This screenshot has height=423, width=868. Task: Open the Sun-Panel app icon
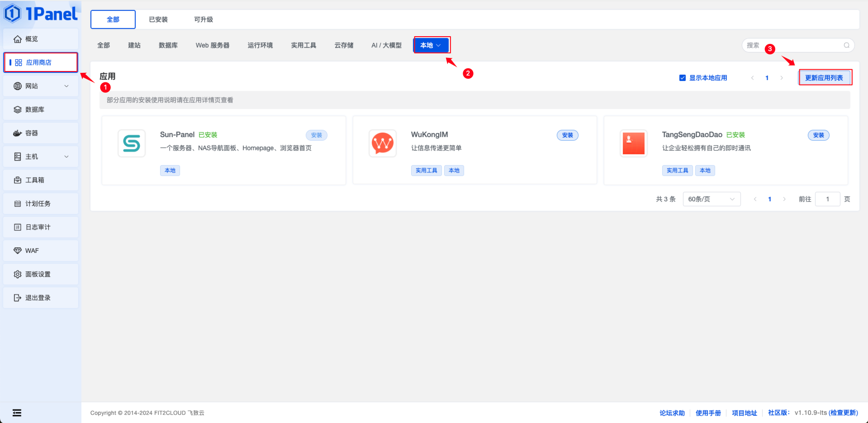click(132, 143)
